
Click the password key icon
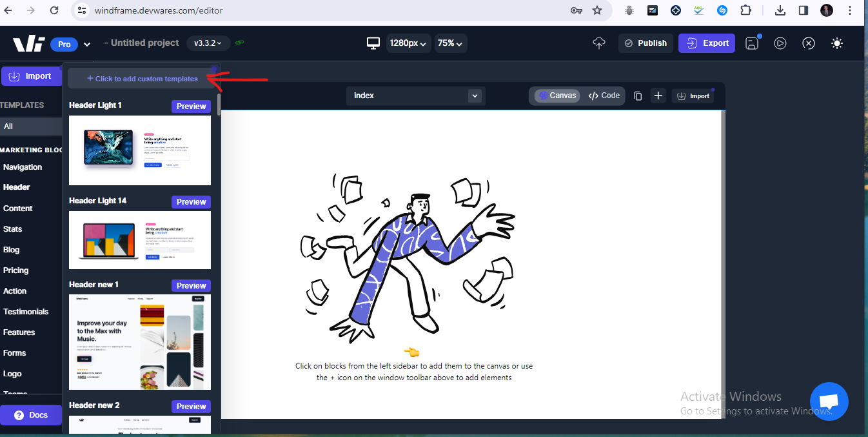576,10
